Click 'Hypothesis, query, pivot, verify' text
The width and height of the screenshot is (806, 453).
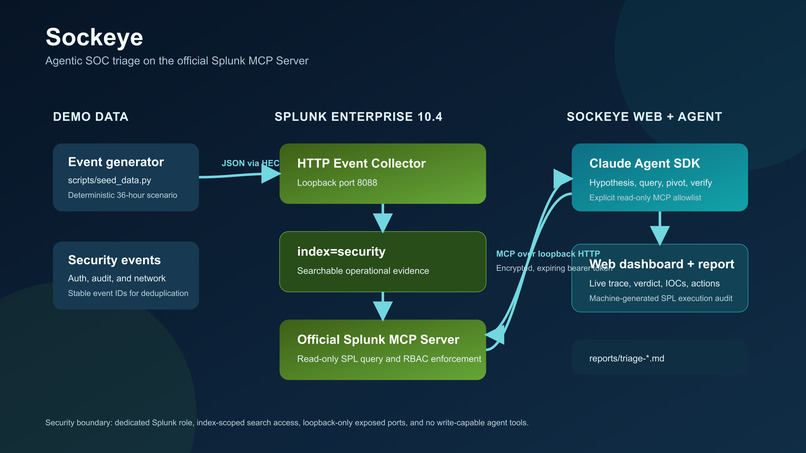coord(650,183)
